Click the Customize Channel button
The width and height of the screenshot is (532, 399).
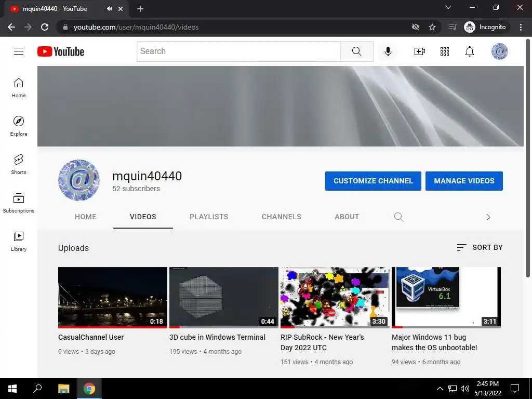click(x=373, y=181)
